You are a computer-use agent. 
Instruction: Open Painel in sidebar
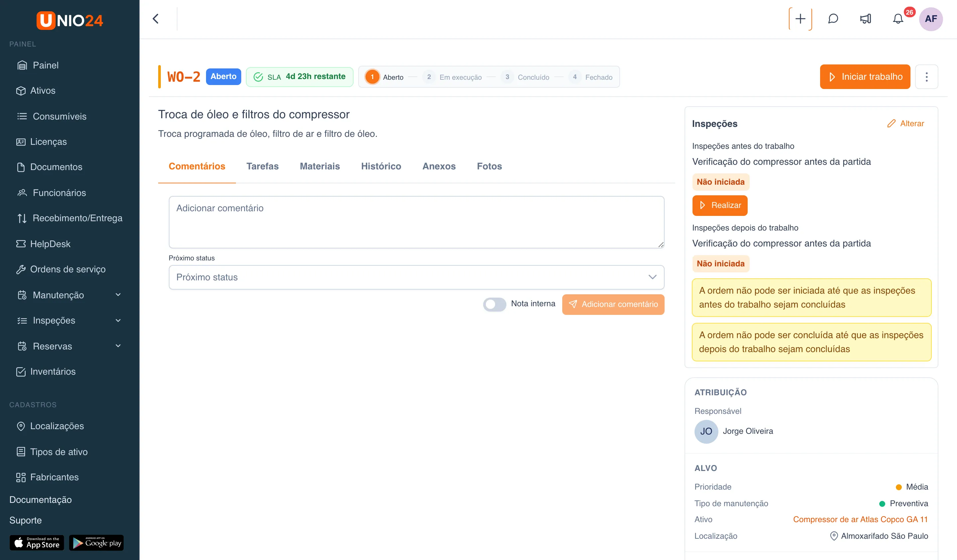pos(38,65)
